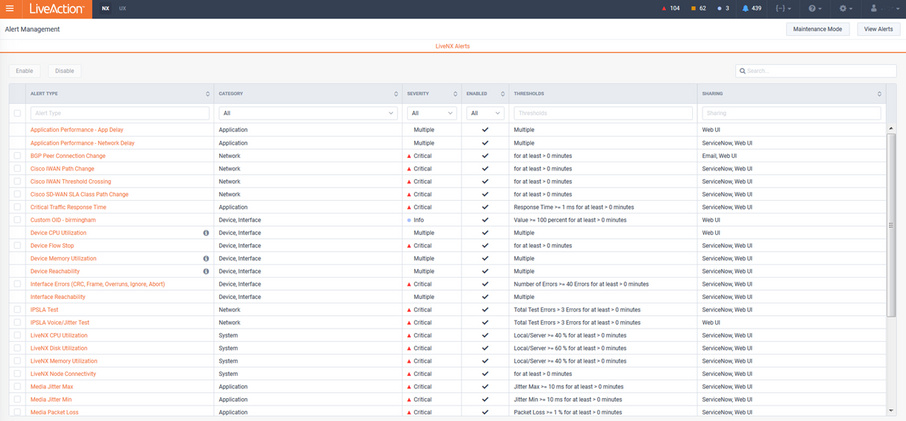Open the API braces menu

784,9
